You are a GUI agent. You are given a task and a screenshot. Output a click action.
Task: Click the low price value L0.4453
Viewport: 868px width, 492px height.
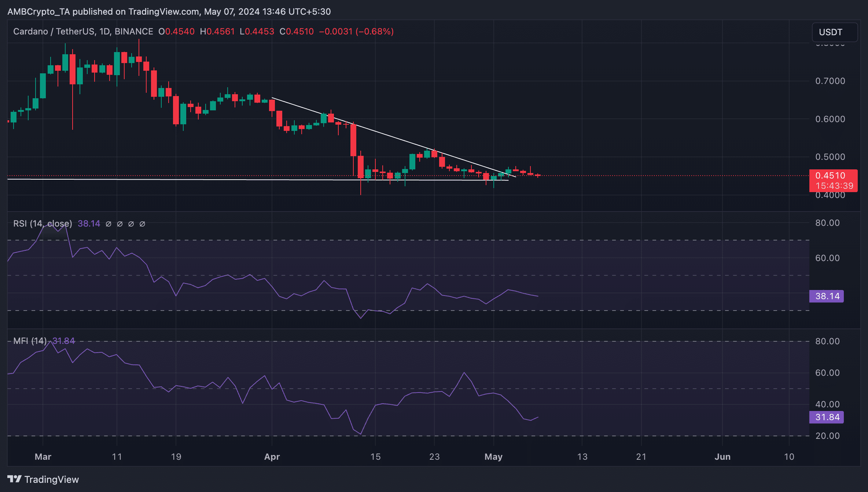257,32
